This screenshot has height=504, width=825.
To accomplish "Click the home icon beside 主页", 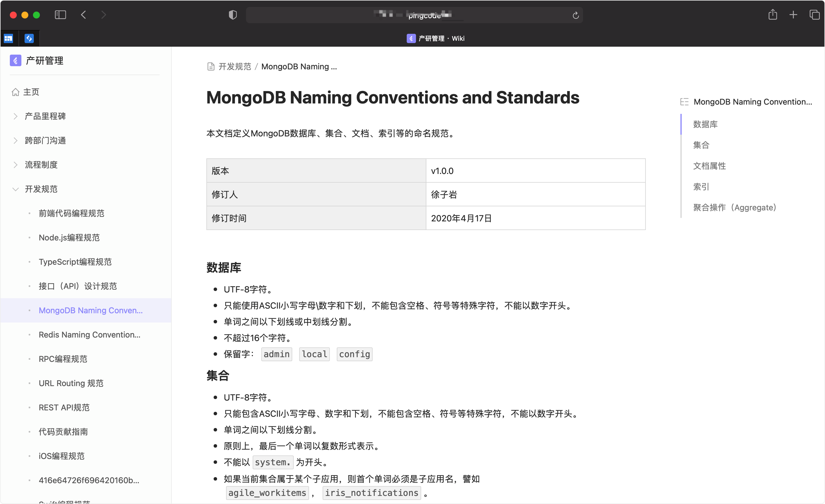I will click(15, 92).
